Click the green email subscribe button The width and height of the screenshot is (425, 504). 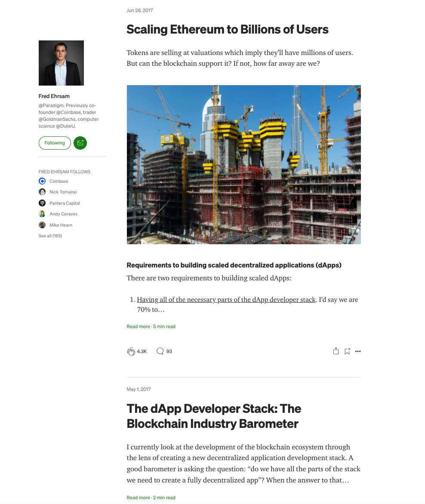tap(80, 143)
